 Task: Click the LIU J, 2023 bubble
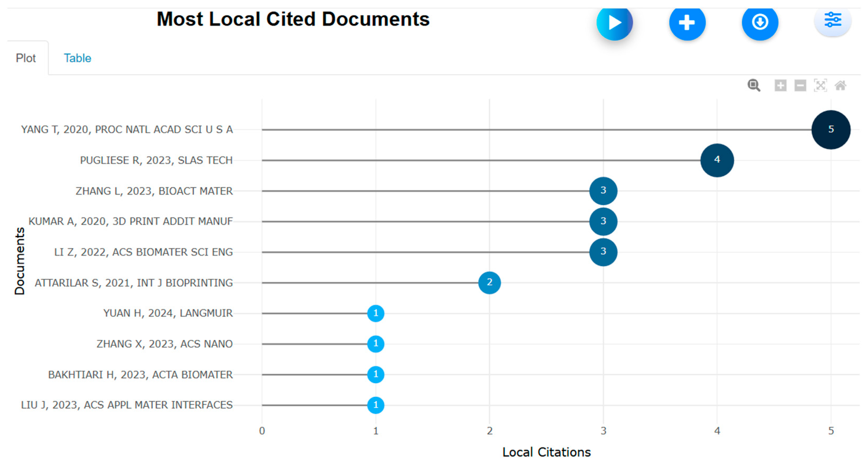pos(375,405)
